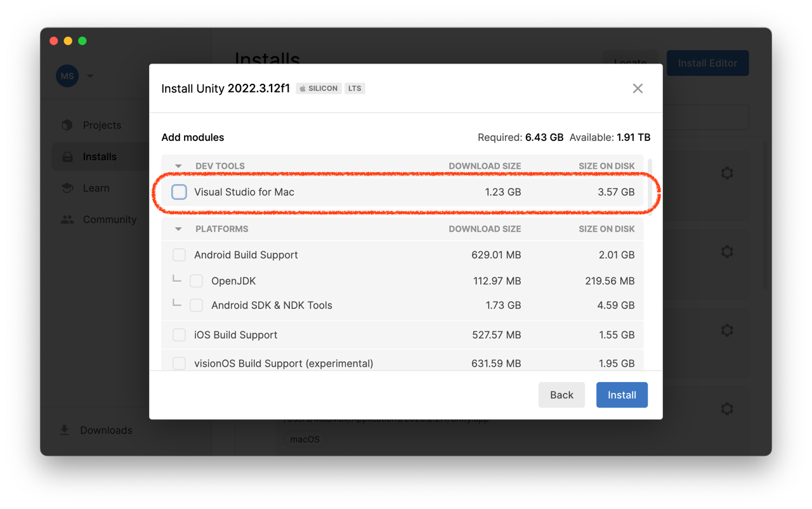This screenshot has width=812, height=509.
Task: Open settings gear of third install entry
Action: click(x=727, y=330)
